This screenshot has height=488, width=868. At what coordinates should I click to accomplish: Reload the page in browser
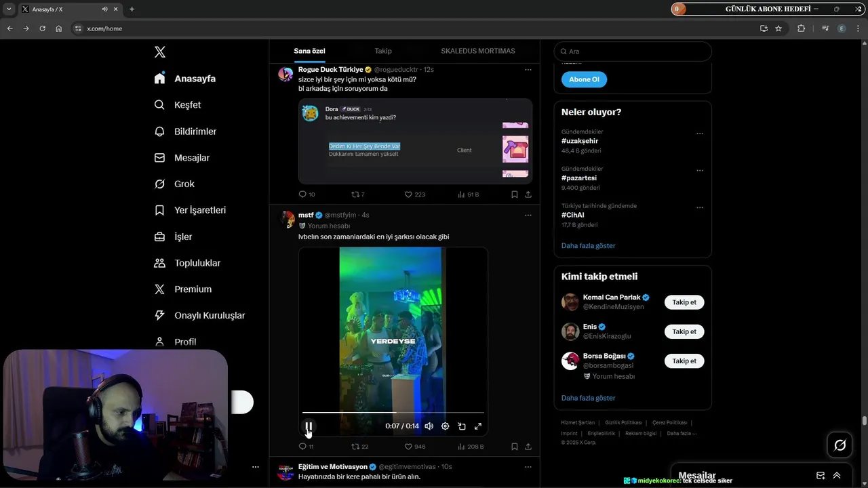pos(42,28)
